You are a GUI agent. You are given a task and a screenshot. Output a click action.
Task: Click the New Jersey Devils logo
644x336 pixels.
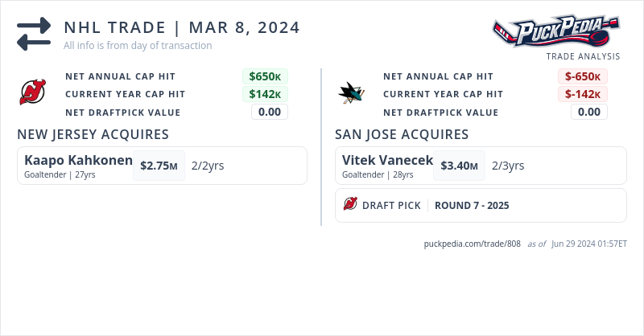(33, 93)
